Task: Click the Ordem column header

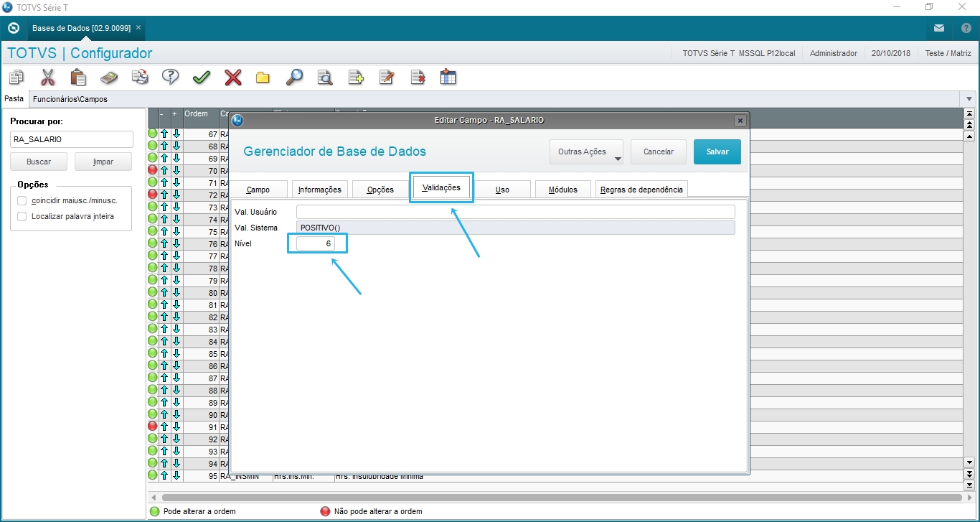Action: coord(201,113)
